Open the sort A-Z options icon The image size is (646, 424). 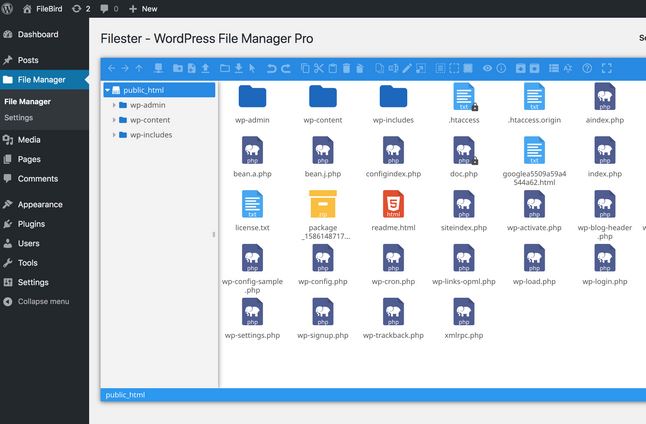[x=568, y=68]
